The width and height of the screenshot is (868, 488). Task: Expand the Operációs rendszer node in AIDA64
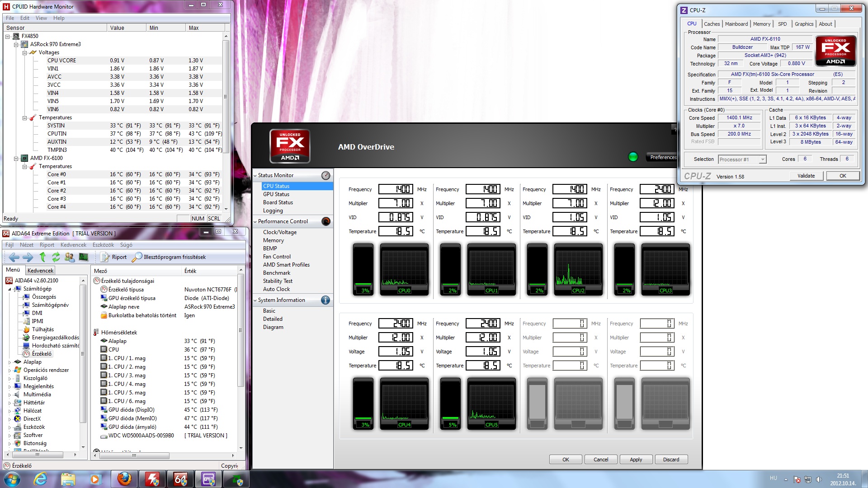coord(9,370)
